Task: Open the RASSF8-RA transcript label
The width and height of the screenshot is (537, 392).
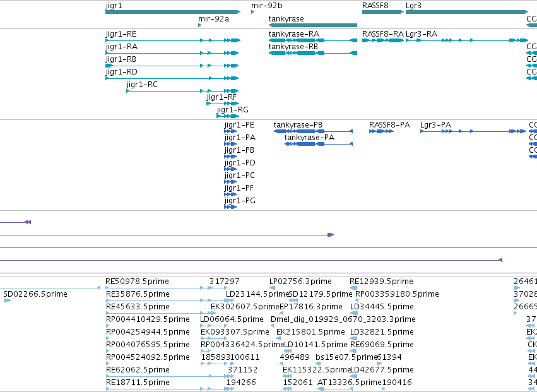Action: pyautogui.click(x=383, y=34)
